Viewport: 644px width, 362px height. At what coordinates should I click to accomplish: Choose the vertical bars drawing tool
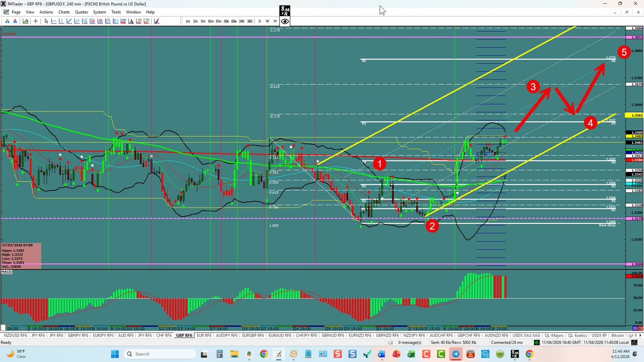click(x=115, y=21)
